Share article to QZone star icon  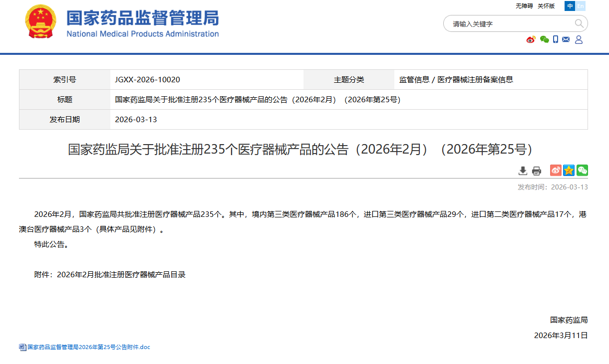click(569, 171)
